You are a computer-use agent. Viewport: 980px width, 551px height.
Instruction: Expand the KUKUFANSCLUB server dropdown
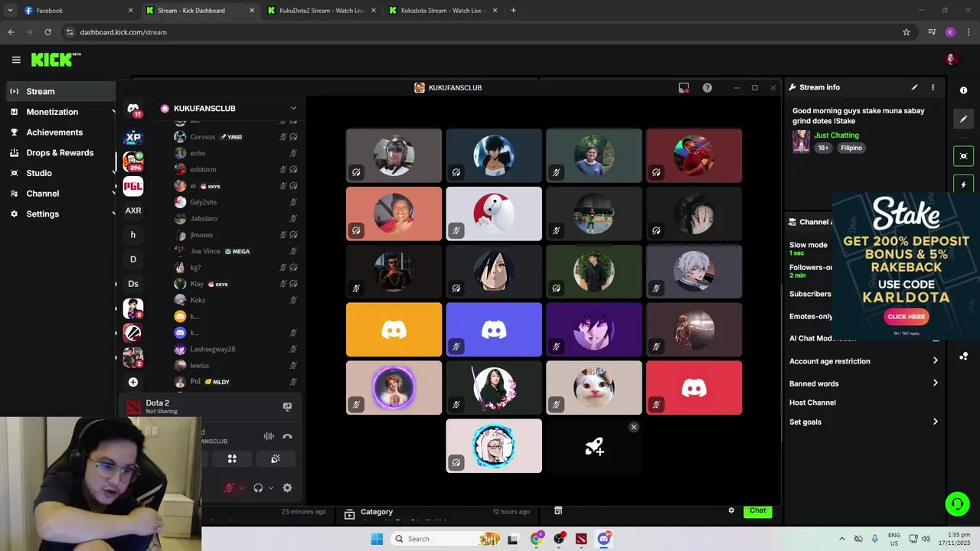tap(293, 109)
